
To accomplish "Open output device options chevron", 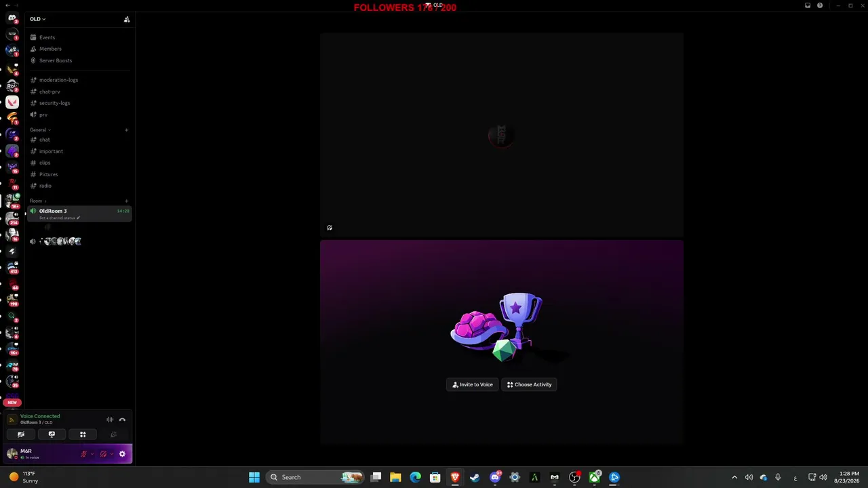I will (x=112, y=454).
